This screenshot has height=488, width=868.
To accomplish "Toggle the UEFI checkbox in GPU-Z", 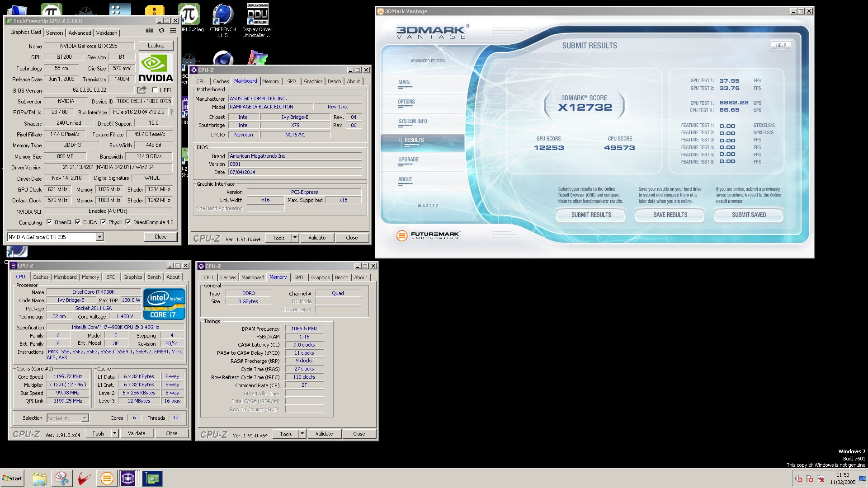I will 155,90.
